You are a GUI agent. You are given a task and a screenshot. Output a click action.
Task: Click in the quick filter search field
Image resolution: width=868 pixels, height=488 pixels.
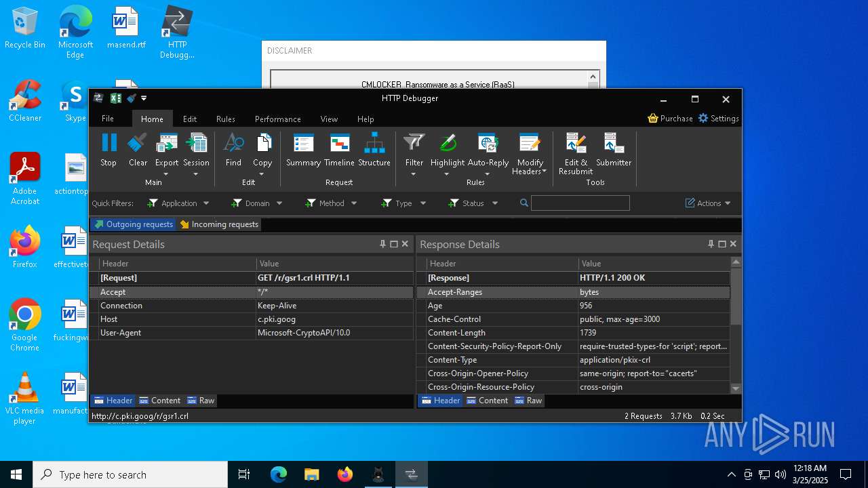[x=580, y=203]
